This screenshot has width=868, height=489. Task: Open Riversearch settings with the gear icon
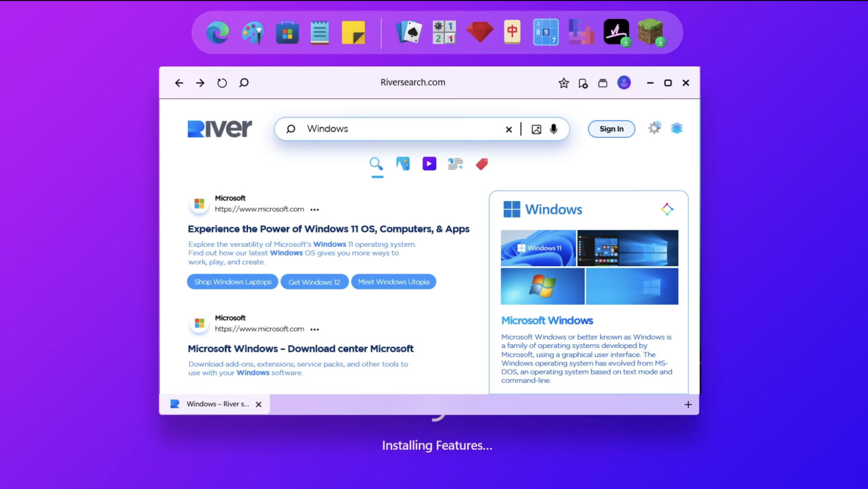coord(654,128)
